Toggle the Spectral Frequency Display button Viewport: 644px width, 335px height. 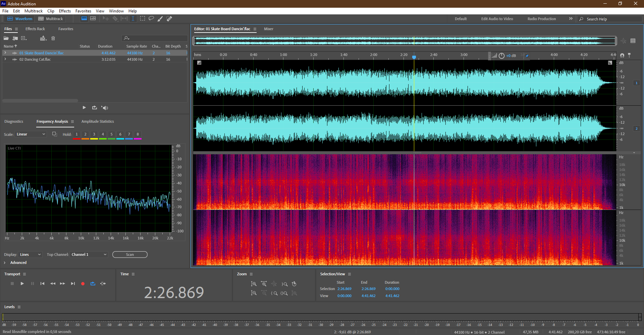pyautogui.click(x=84, y=19)
